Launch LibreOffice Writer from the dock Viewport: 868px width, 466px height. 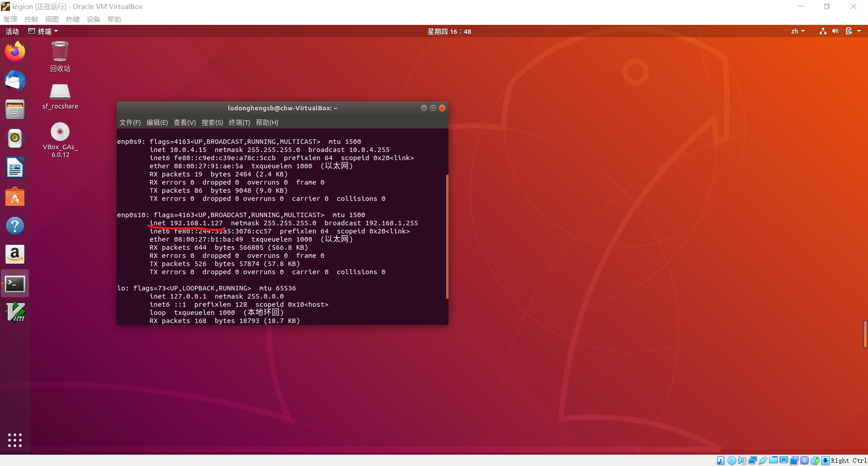tap(15, 167)
